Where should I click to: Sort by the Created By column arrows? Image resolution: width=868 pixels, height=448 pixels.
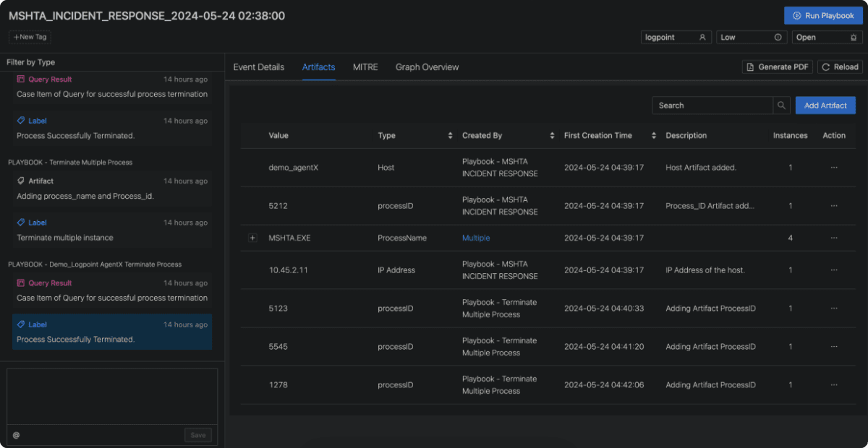(553, 136)
